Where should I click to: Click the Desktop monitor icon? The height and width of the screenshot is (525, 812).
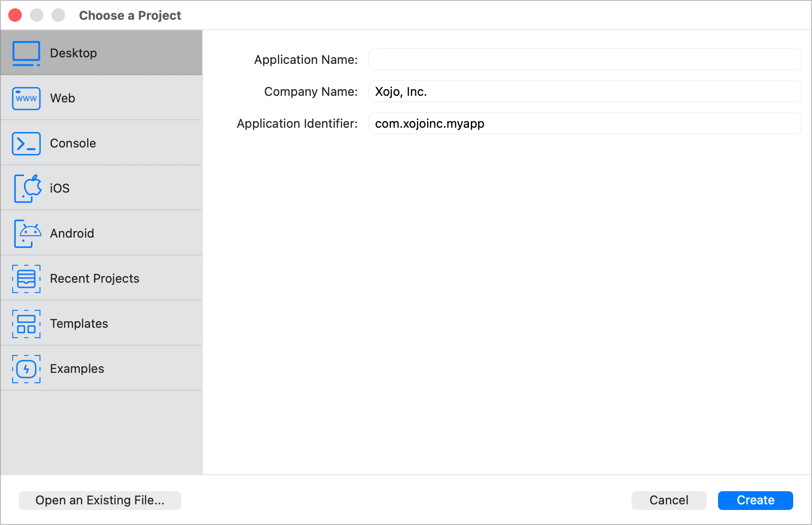click(26, 53)
